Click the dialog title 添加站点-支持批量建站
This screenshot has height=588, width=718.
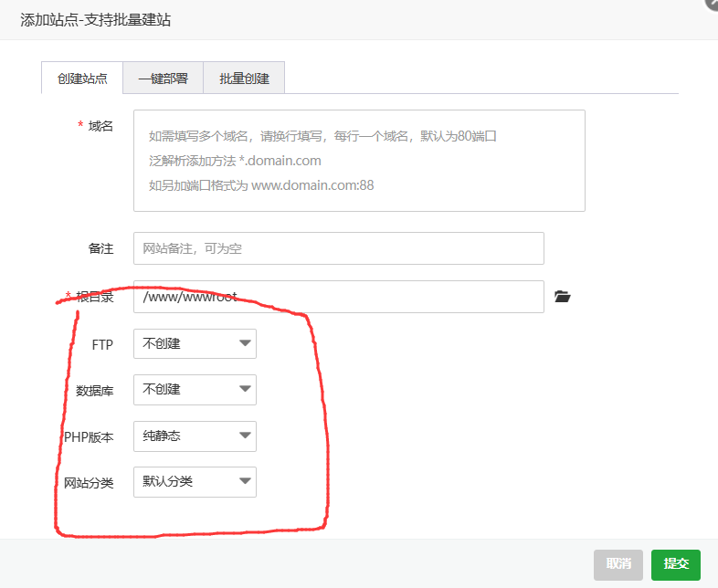(95, 19)
